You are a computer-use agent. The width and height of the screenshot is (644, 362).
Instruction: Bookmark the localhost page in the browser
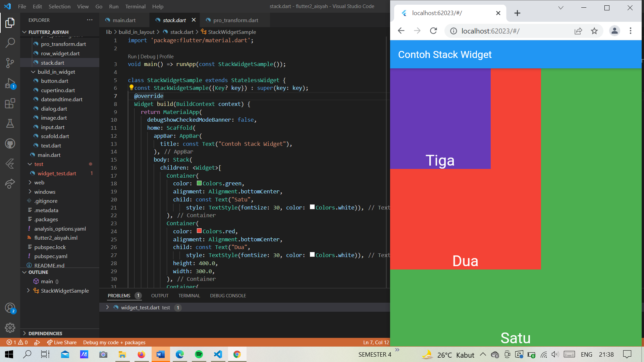[x=594, y=31]
